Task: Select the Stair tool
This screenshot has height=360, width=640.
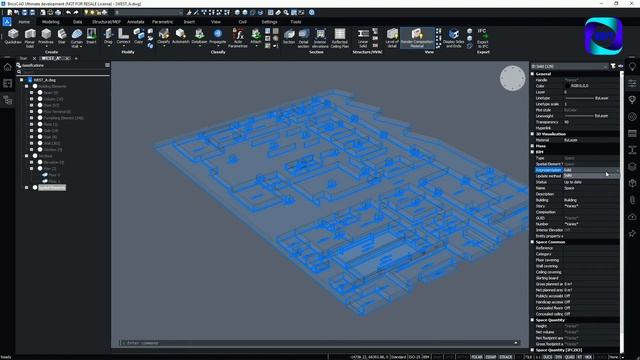Action: 62,36
